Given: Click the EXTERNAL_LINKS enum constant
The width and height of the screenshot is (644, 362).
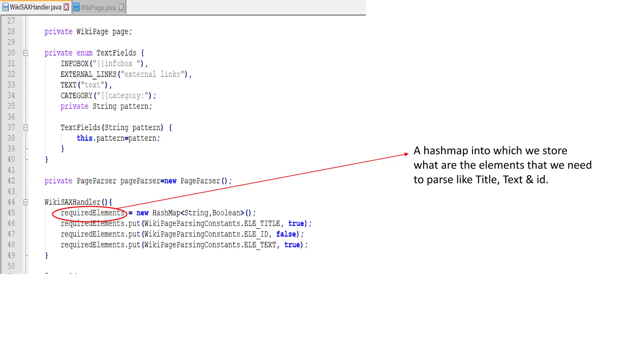Looking at the screenshot, I should point(88,74).
